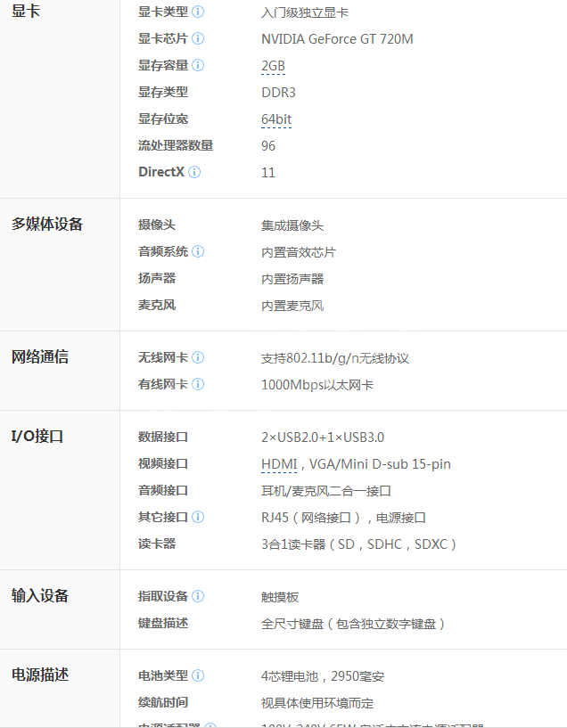
Task: Click the 多媒体设备 section heading
Action: click(47, 224)
